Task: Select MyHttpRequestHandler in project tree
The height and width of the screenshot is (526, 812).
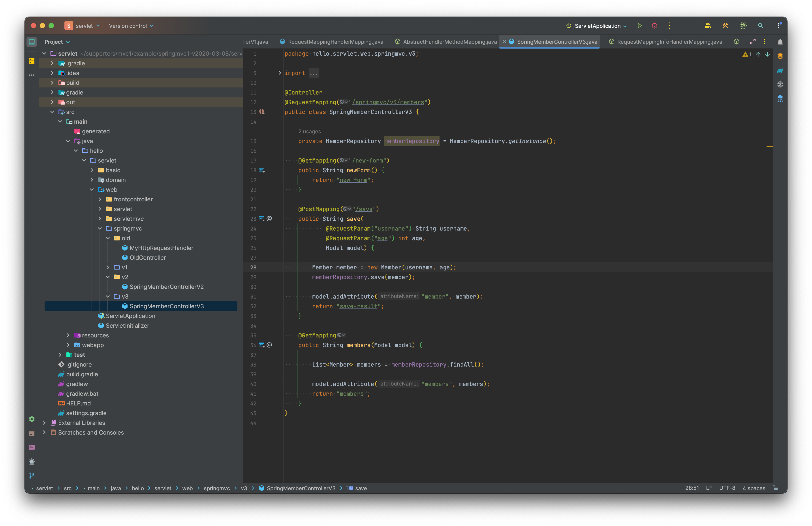Action: coord(161,248)
